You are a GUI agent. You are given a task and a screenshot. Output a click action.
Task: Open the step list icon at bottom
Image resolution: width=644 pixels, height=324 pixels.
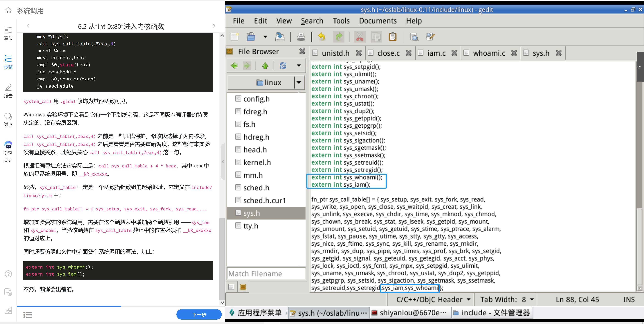click(28, 315)
